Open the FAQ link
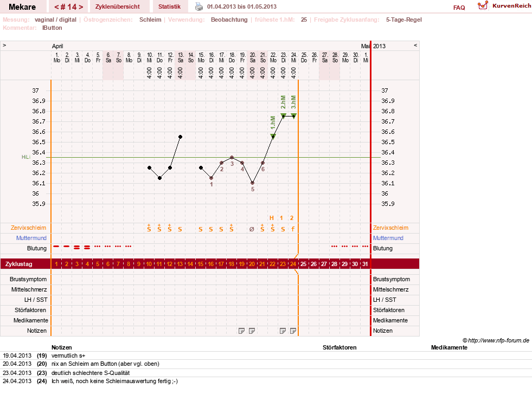 (459, 8)
